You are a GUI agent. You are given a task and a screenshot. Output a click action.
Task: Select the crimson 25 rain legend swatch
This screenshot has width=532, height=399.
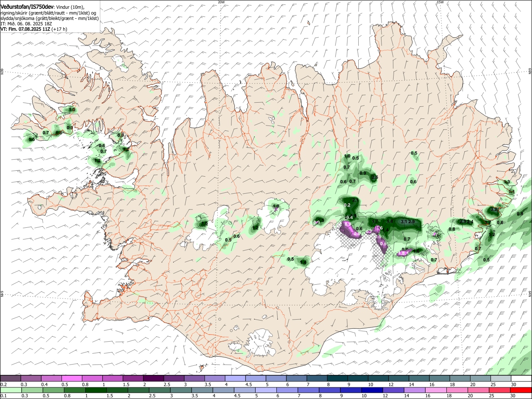click(500, 390)
